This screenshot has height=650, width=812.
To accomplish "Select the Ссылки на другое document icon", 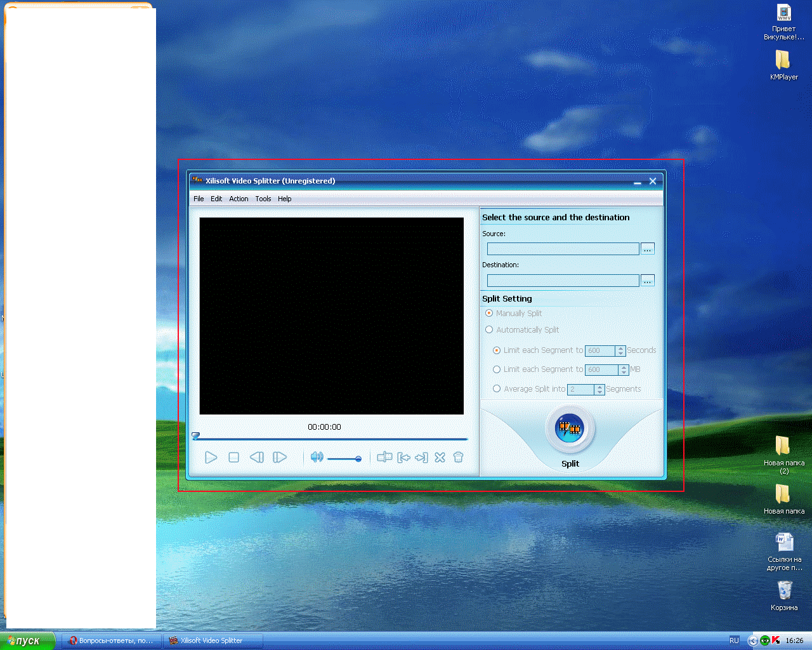I will pyautogui.click(x=784, y=552).
